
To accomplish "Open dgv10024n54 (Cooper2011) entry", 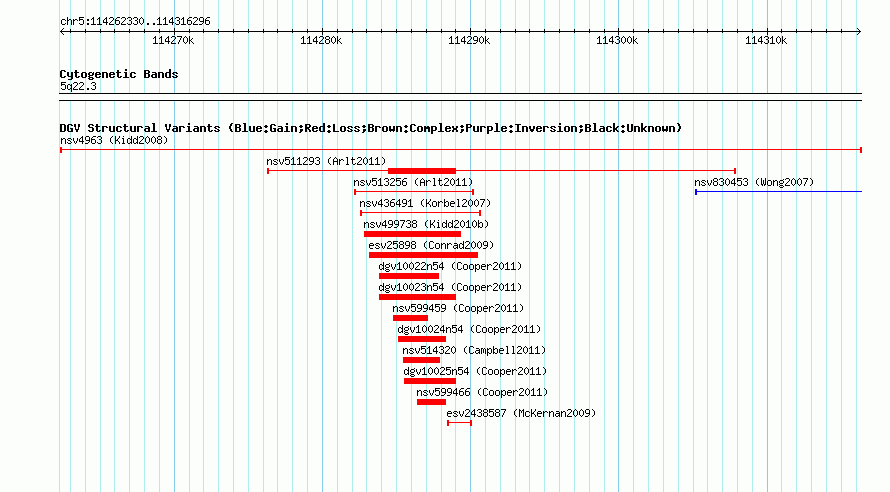I will pos(469,329).
